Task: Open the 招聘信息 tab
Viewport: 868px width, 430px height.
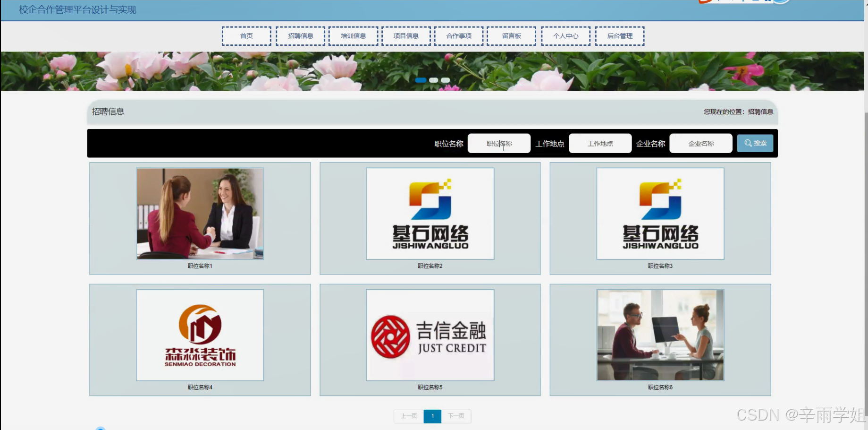Action: (x=300, y=35)
